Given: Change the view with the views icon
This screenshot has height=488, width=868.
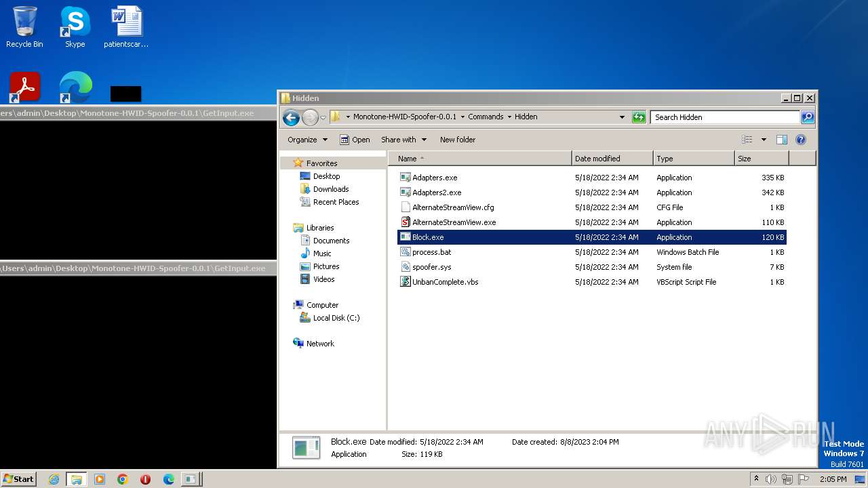Looking at the screenshot, I should [x=747, y=140].
